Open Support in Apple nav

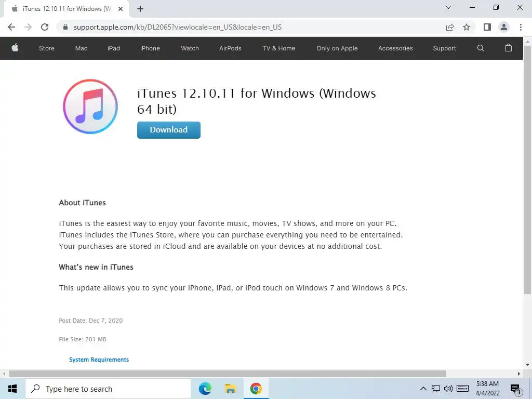(x=445, y=48)
